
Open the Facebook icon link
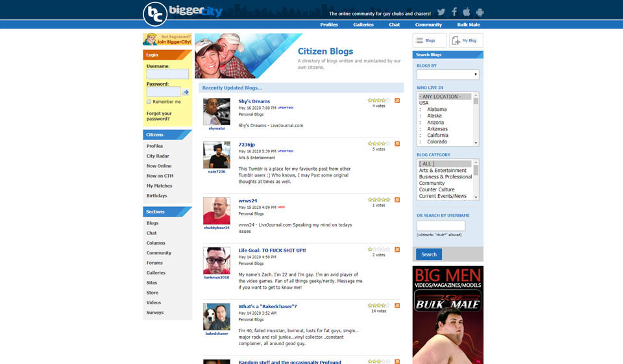pos(454,12)
